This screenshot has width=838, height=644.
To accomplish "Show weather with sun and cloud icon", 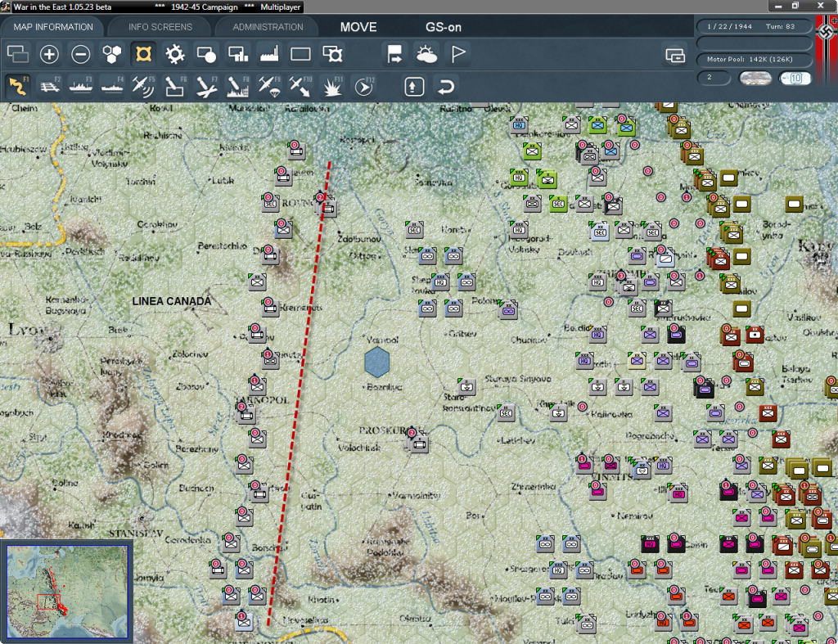I will (426, 54).
